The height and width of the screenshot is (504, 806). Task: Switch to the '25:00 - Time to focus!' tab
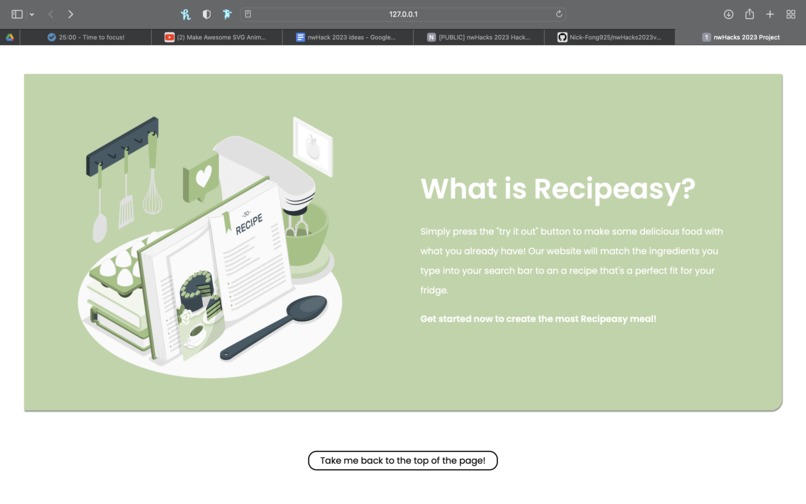[x=85, y=37]
